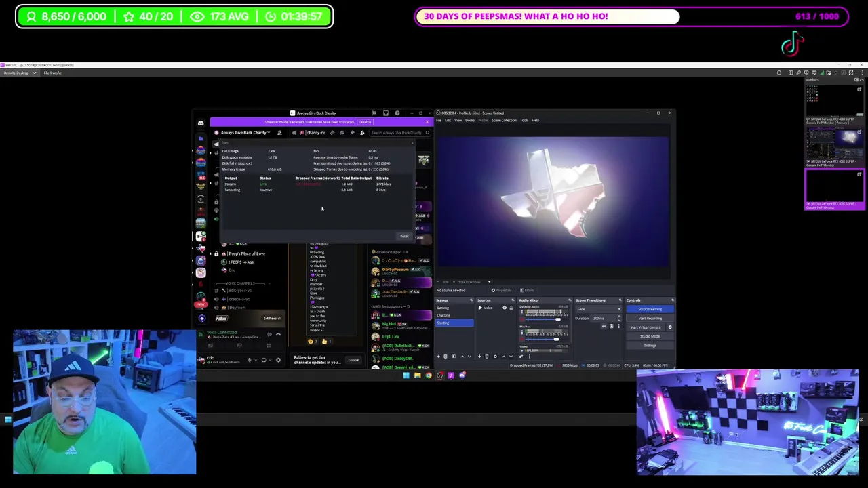
Task: Disconnect from voice with hang-up icon
Action: click(278, 335)
